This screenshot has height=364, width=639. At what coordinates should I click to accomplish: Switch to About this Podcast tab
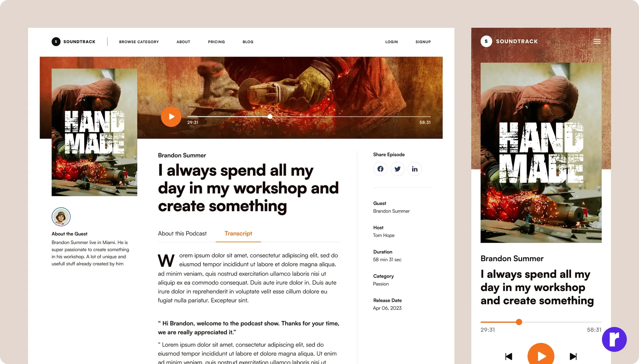(182, 233)
